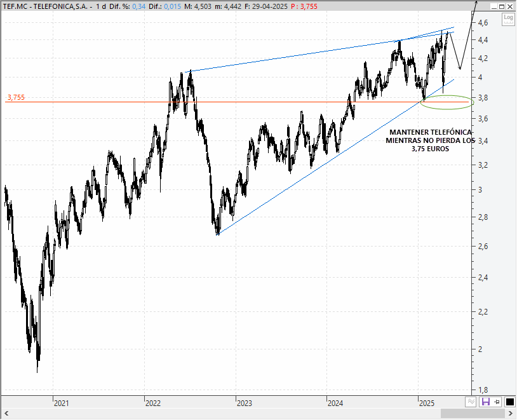Open the black color swatch
This screenshot has width=517, height=420.
[510, 402]
